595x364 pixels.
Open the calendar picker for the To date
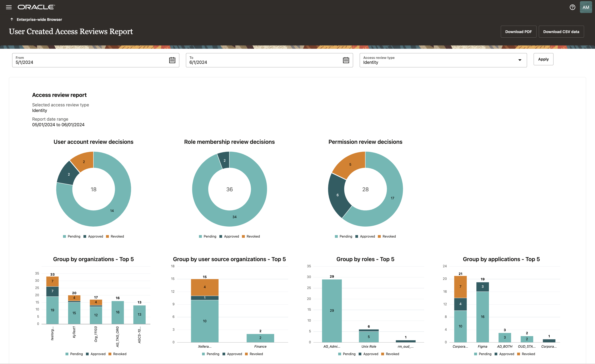point(346,60)
